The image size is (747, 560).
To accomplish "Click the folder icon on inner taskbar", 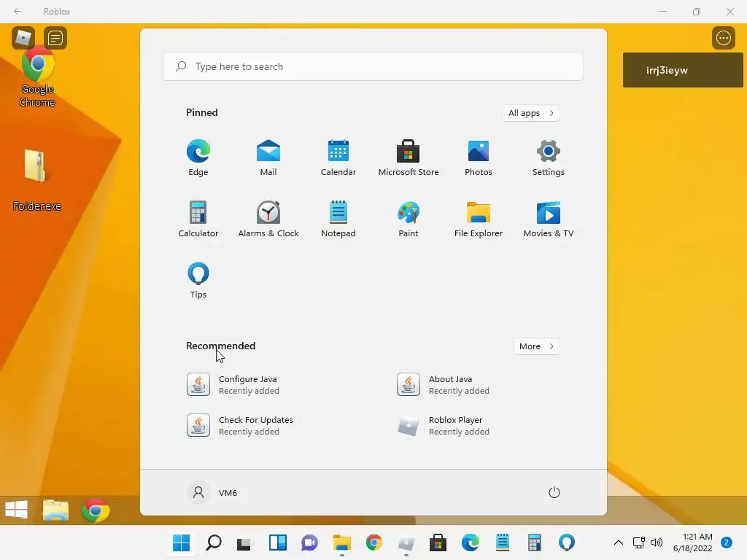I will [55, 510].
